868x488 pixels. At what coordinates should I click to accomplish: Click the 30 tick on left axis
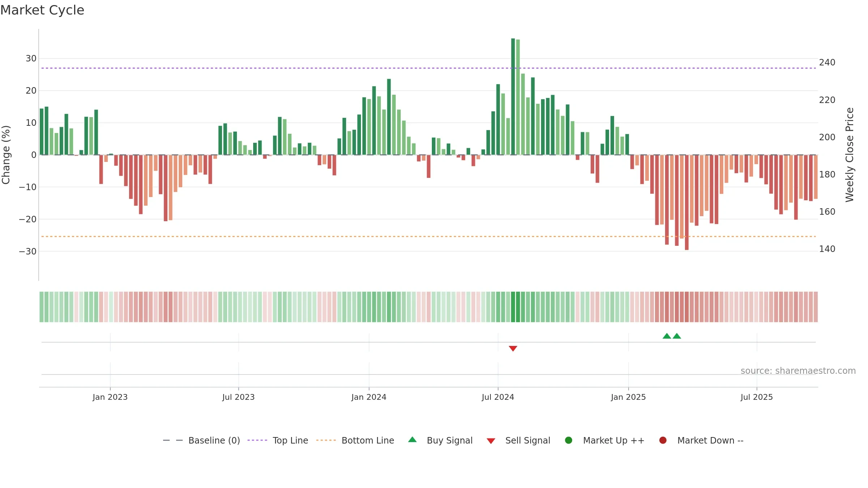pos(31,59)
